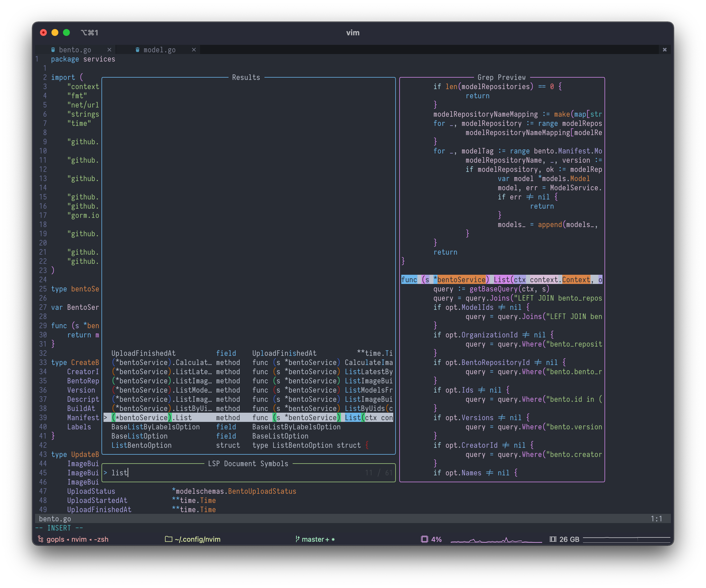Click the CPU usage graph in the status bar
Viewport: 706px width, 588px height.
coord(496,540)
